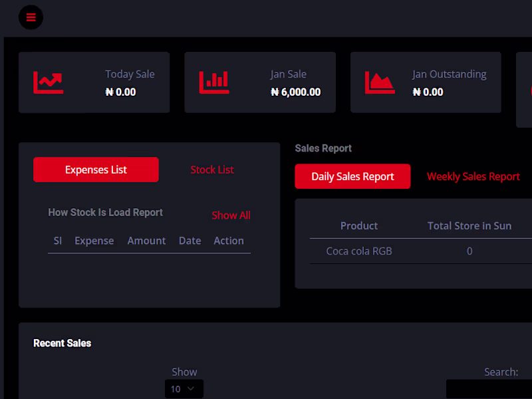
Task: Select the Weekly Sales Report tab
Action: pos(473,176)
